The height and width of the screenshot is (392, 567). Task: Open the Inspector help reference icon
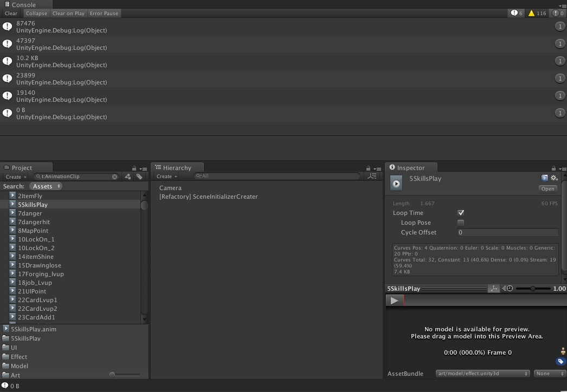click(x=544, y=178)
